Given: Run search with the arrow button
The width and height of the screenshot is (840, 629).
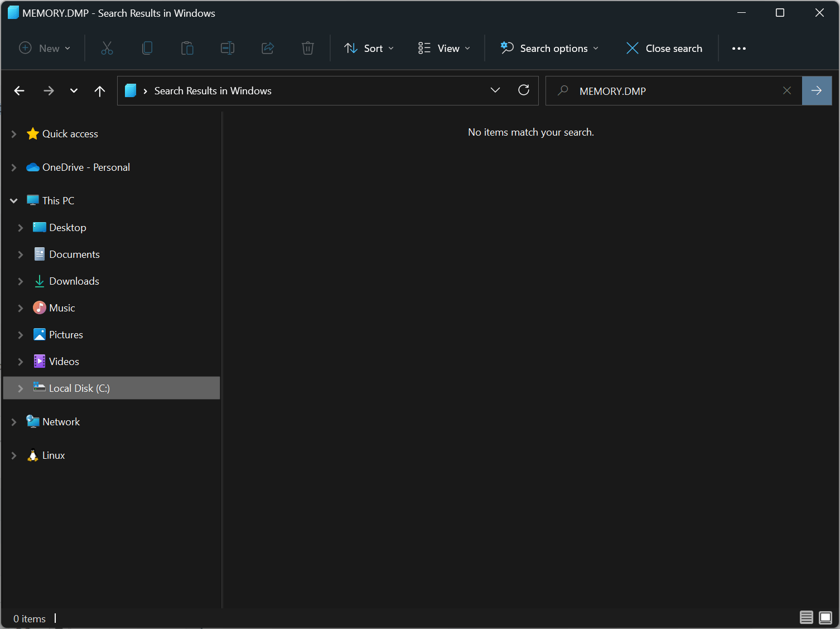Looking at the screenshot, I should click(x=817, y=90).
